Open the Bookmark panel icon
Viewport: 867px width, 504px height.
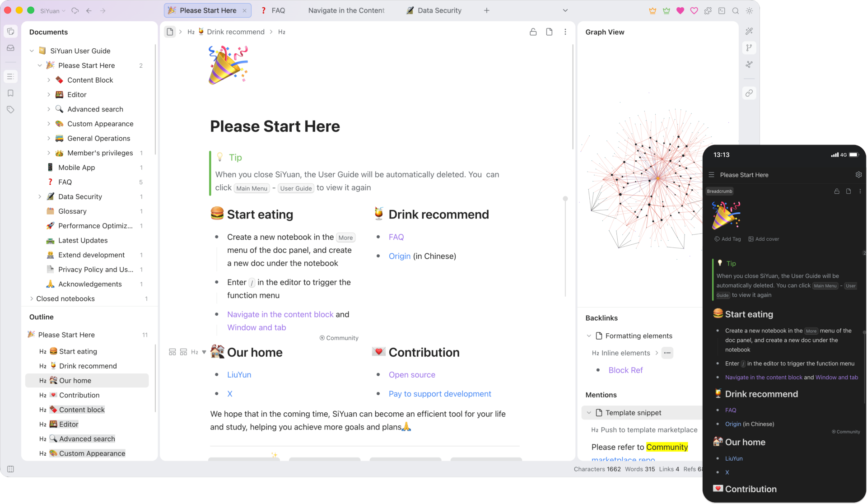[10, 93]
